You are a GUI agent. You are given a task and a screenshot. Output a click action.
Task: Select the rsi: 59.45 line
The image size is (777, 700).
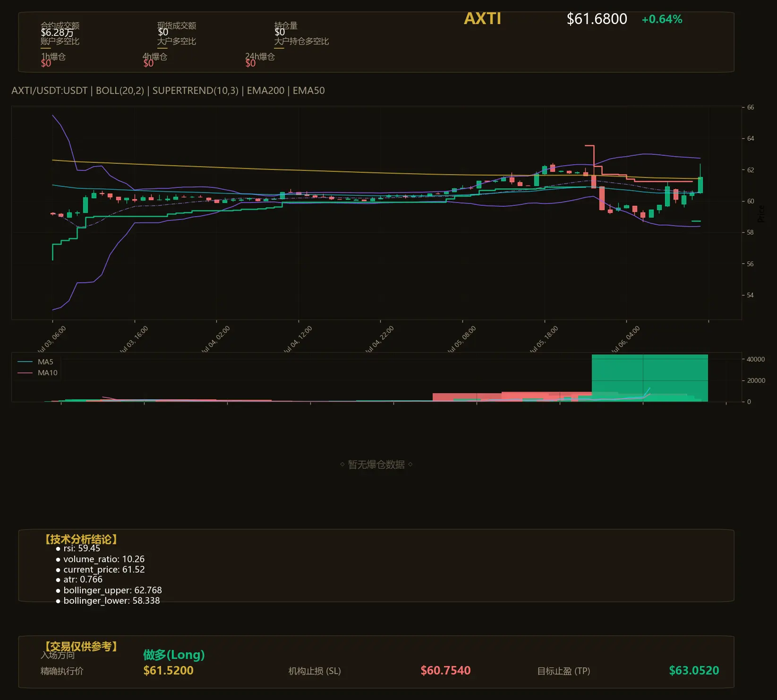coord(82,548)
